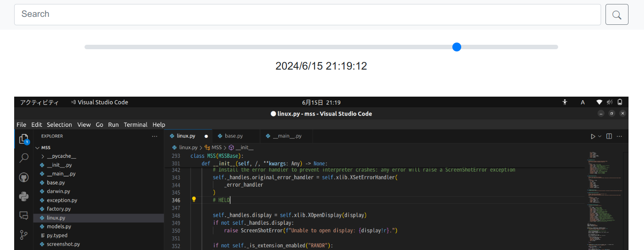
Task: Click unsaved dot on linux.py tab
Action: (206, 137)
